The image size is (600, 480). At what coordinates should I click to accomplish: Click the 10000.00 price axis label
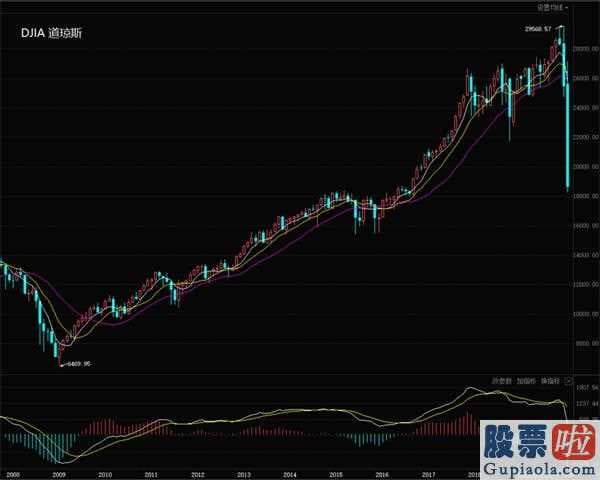[586, 314]
